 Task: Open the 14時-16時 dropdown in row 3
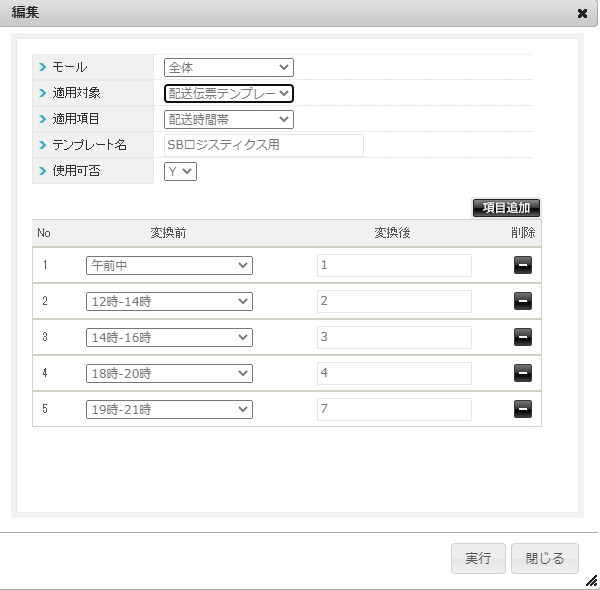(x=169, y=337)
